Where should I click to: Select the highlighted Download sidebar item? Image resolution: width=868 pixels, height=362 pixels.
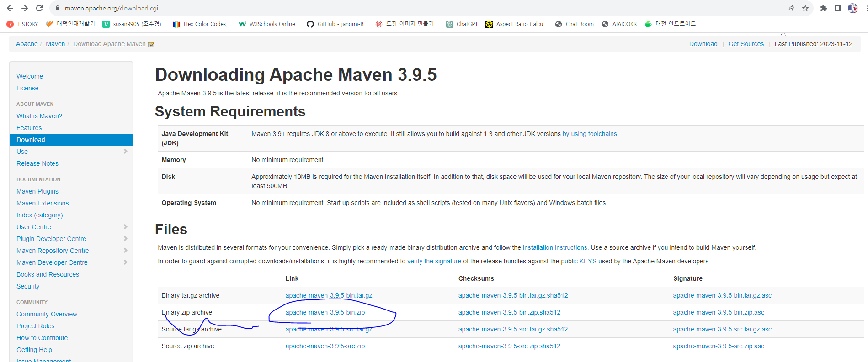point(71,140)
